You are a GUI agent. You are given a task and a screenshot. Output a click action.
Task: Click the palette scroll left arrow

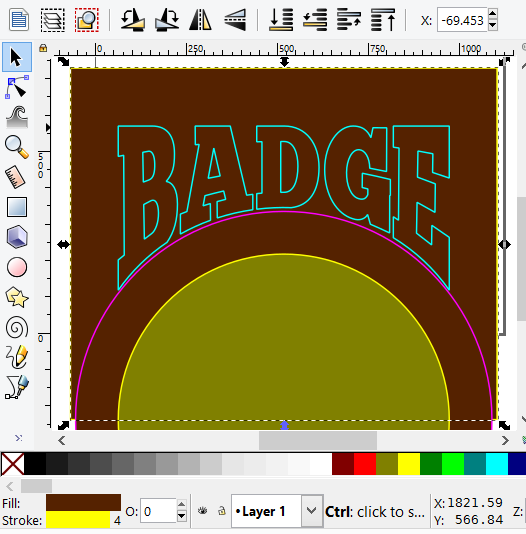point(10,486)
